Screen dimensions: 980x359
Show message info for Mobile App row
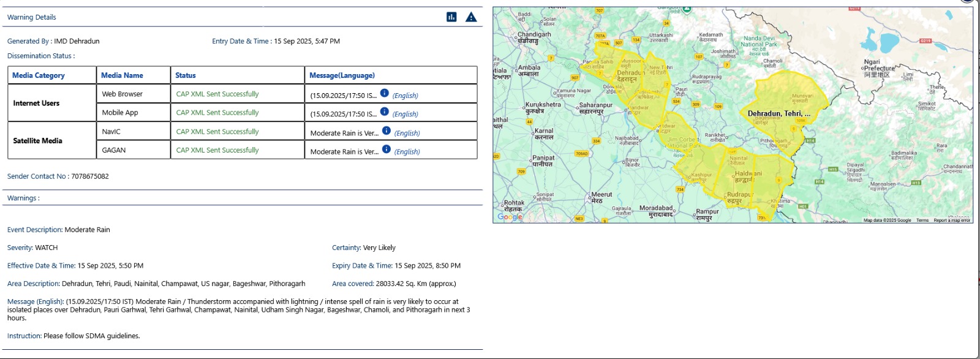pos(384,111)
